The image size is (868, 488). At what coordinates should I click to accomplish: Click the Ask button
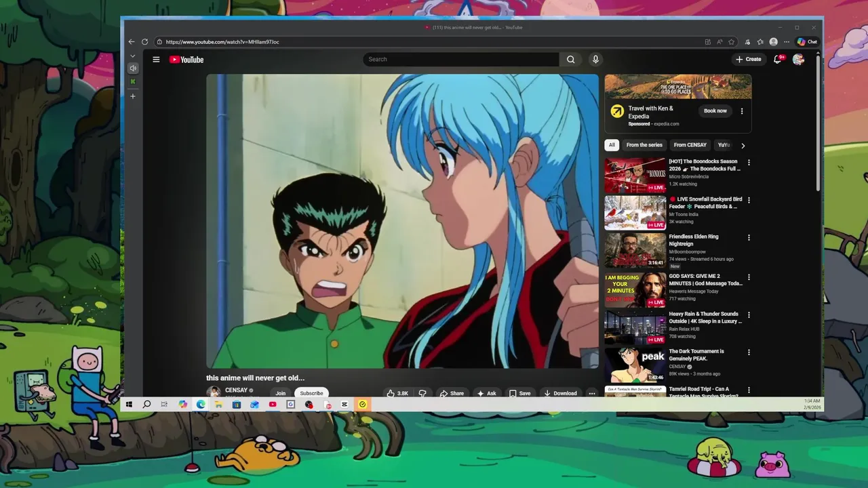(487, 393)
